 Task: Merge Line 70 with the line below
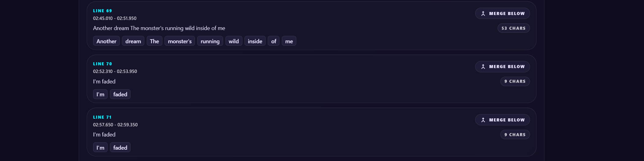point(502,67)
